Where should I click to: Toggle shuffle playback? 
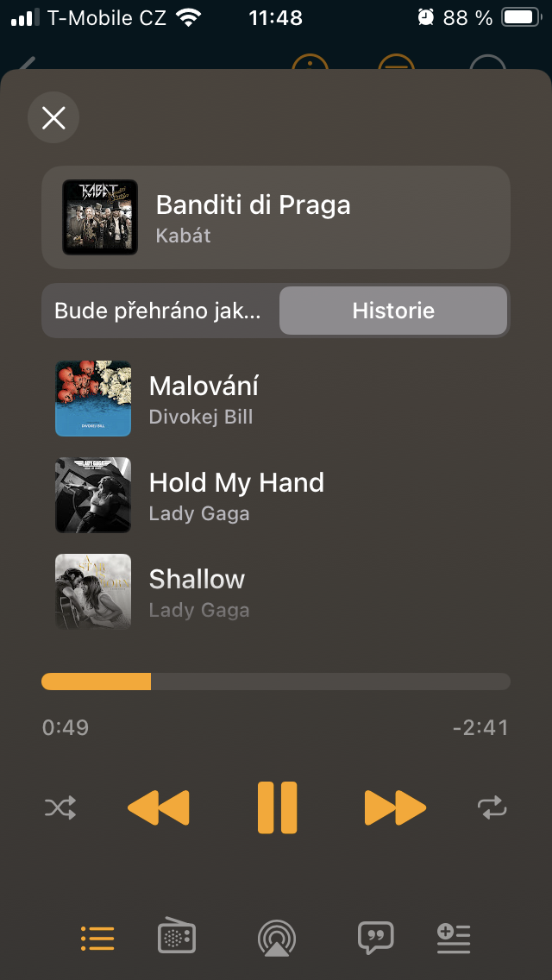pos(60,808)
